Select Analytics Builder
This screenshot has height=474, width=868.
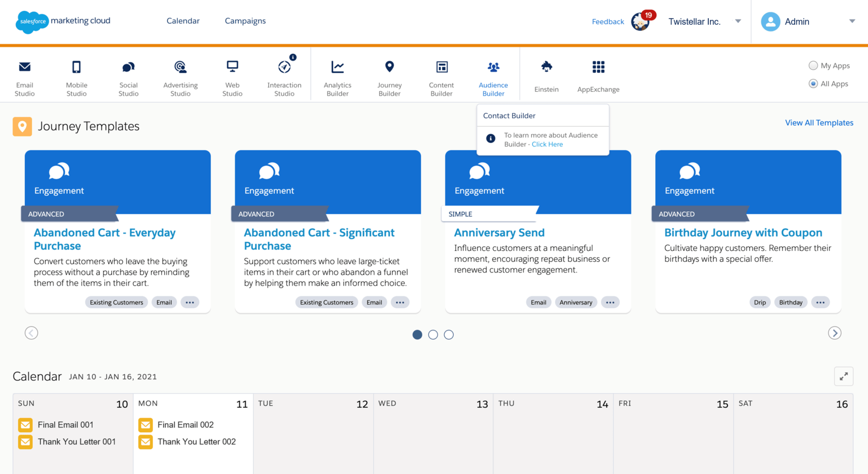pos(337,77)
